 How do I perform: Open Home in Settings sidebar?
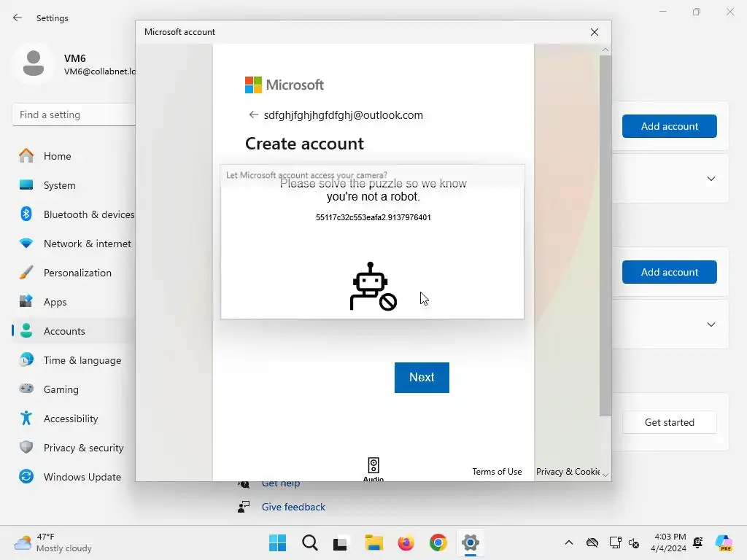[74, 156]
